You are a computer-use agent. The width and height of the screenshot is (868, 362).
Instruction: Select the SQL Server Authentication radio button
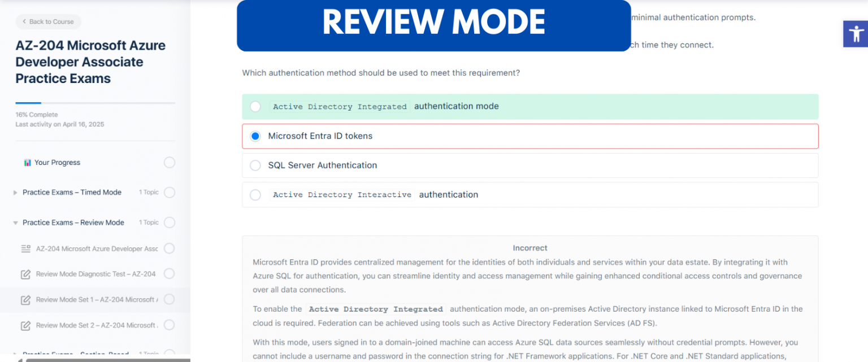coord(255,165)
